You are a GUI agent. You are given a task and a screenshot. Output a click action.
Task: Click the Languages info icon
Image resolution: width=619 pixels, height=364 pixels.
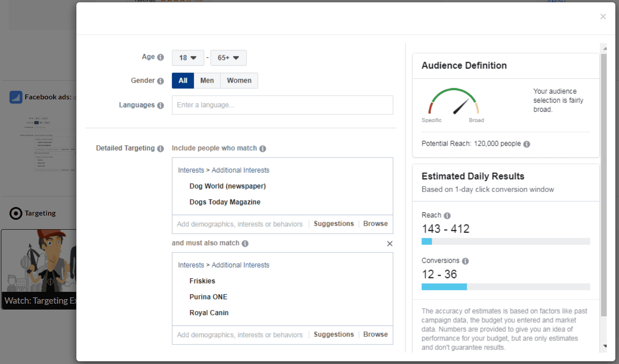point(160,105)
